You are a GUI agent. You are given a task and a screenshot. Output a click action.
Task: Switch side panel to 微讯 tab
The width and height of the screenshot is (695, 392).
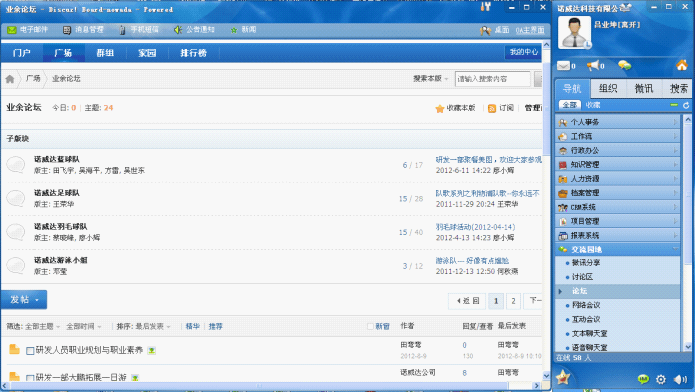coord(644,88)
